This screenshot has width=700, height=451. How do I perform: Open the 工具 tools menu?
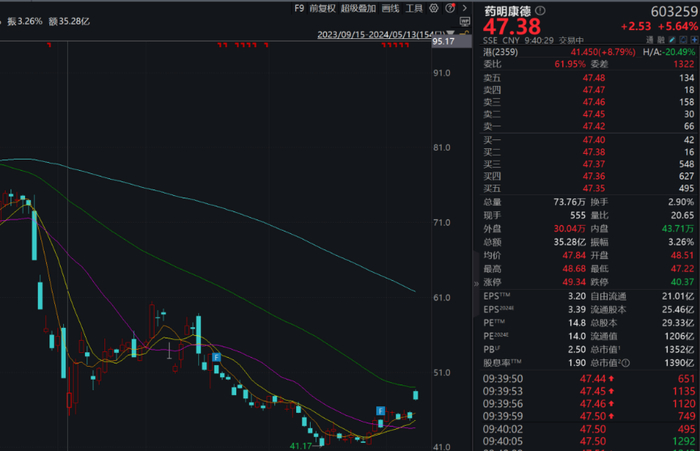tap(414, 8)
